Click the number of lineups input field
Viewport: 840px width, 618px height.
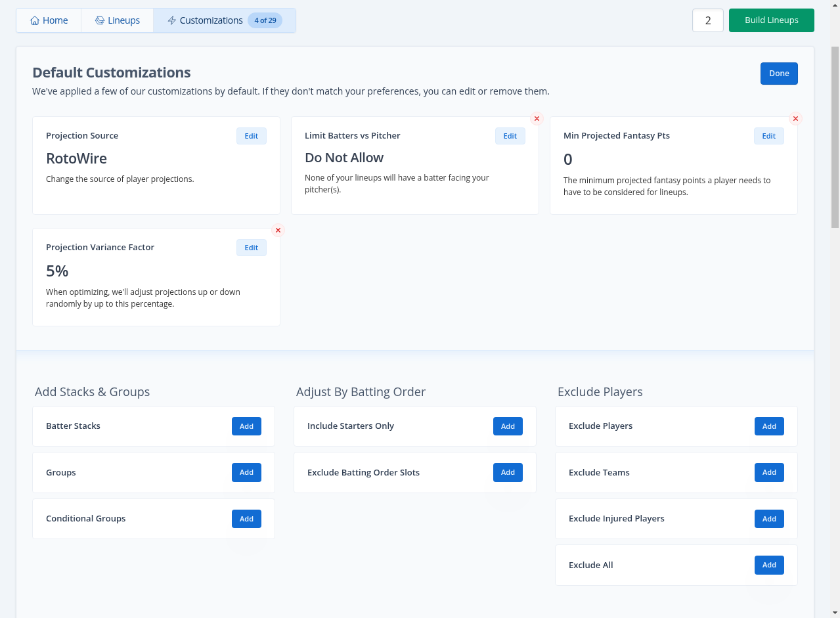(707, 20)
